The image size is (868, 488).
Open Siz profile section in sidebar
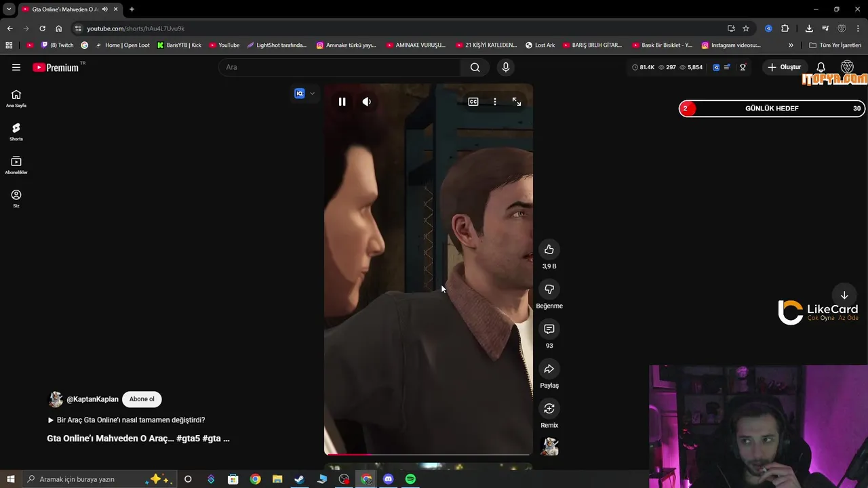pos(16,199)
